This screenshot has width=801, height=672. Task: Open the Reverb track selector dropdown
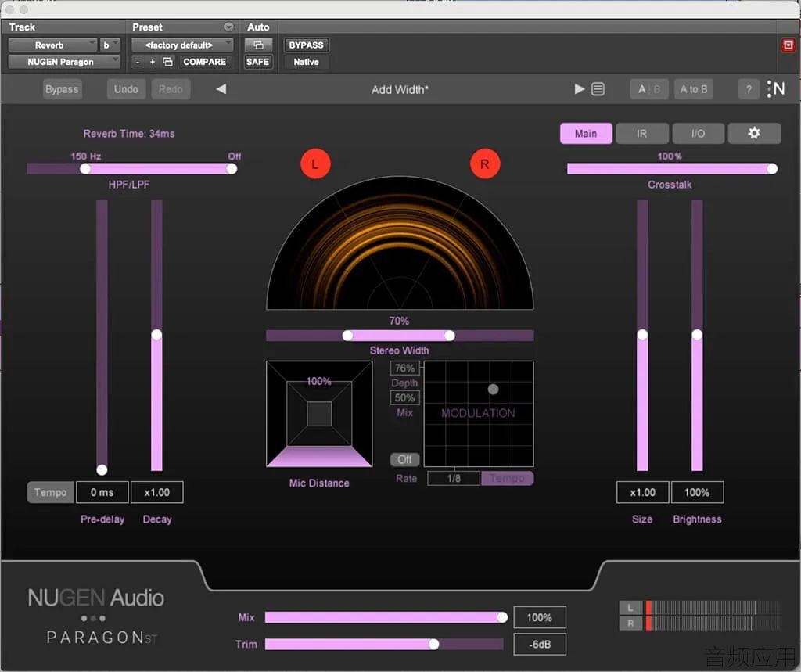tap(52, 45)
